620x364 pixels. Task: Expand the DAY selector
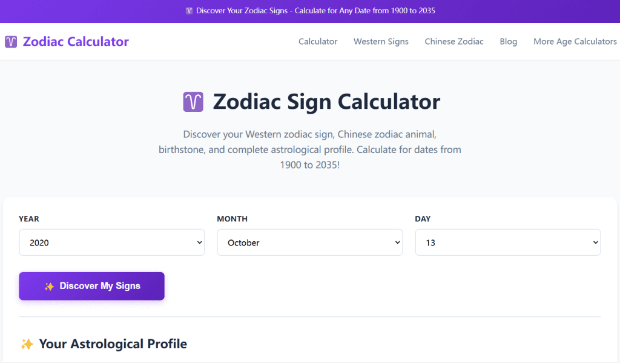[507, 242]
